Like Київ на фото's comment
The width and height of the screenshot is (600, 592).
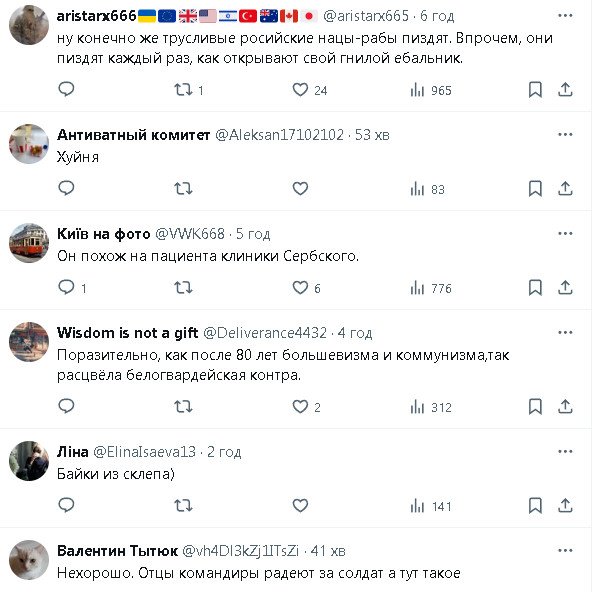pos(300,288)
